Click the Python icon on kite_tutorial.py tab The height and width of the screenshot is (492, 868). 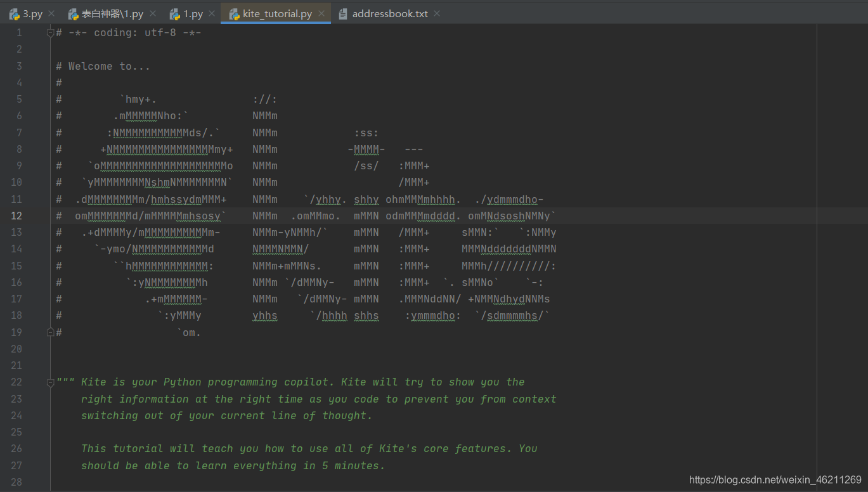234,13
